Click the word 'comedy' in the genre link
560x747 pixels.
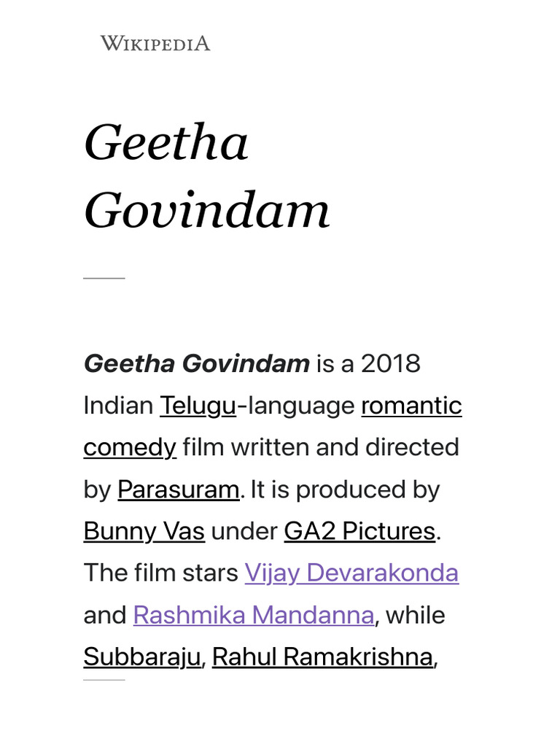click(130, 447)
